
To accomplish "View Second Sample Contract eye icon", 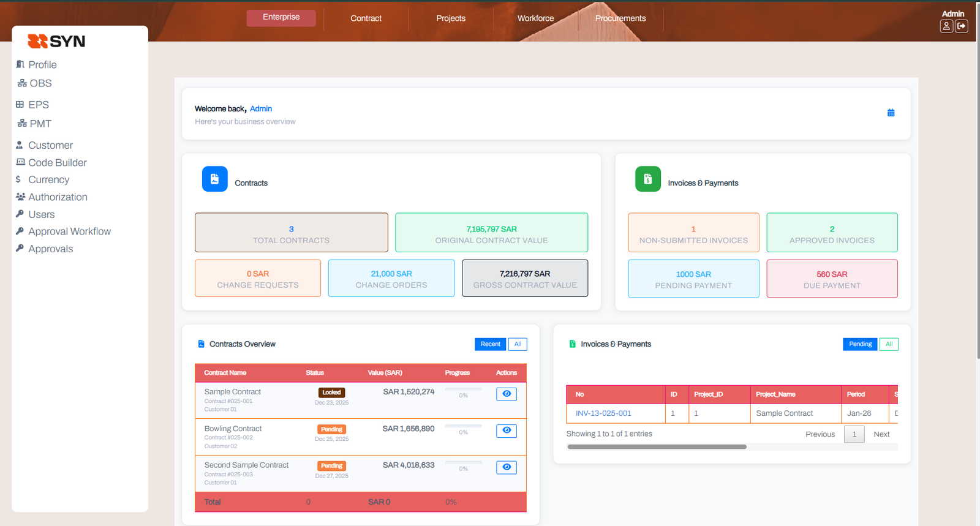I will (x=506, y=467).
